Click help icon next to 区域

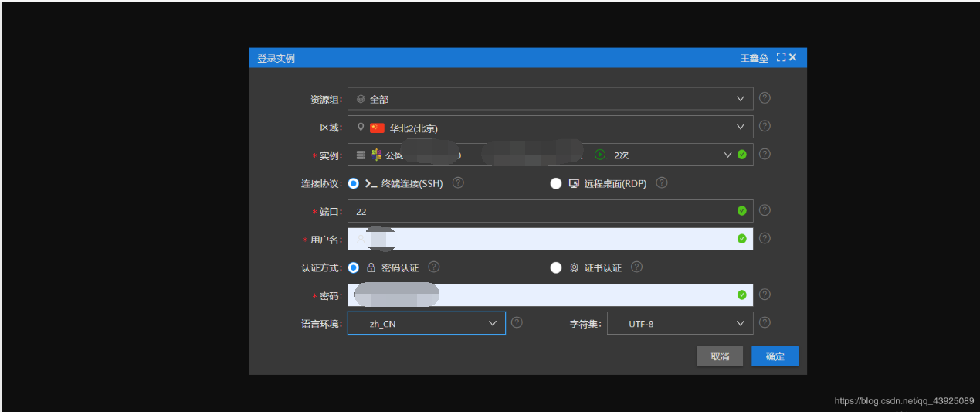pos(765,126)
